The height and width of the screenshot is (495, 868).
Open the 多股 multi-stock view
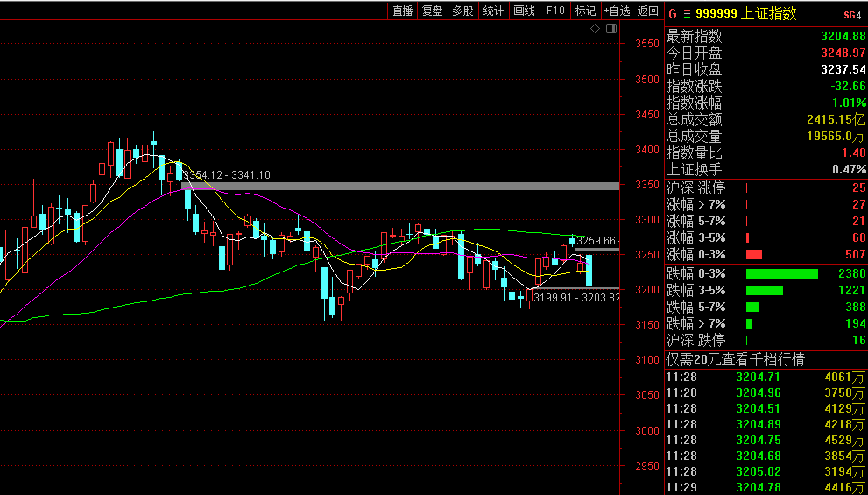coord(462,11)
